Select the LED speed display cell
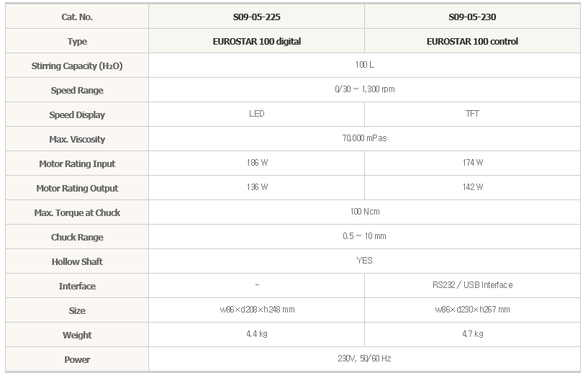Image resolution: width=588 pixels, height=378 pixels. pyautogui.click(x=256, y=114)
